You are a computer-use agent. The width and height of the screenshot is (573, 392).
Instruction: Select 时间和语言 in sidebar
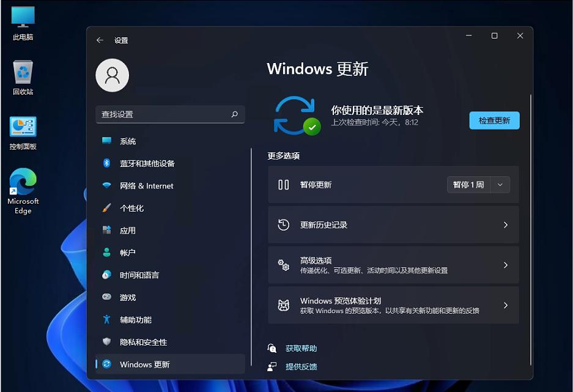pos(170,275)
